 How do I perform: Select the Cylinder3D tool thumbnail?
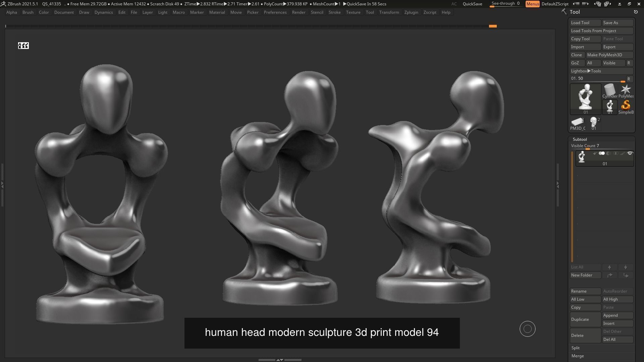click(610, 91)
